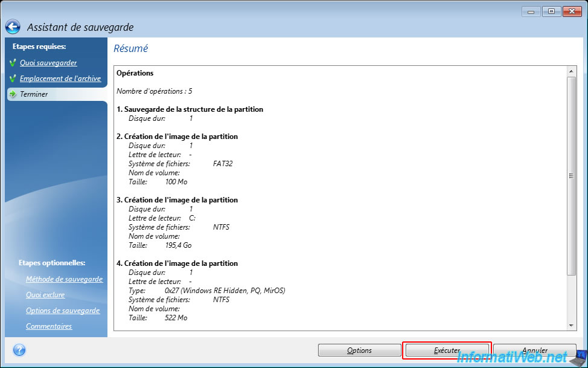Open Options de sauvegarde optional step
This screenshot has width=588, height=368.
click(63, 311)
